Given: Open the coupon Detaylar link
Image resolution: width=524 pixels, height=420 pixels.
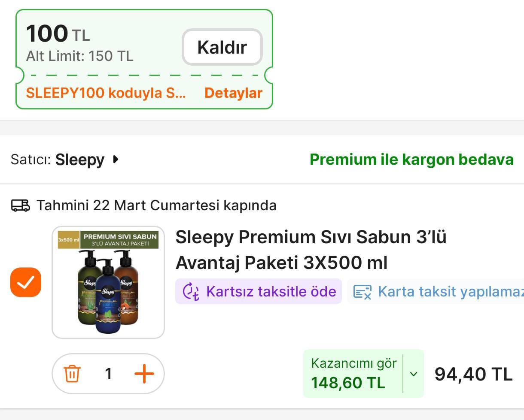Looking at the screenshot, I should [x=233, y=93].
